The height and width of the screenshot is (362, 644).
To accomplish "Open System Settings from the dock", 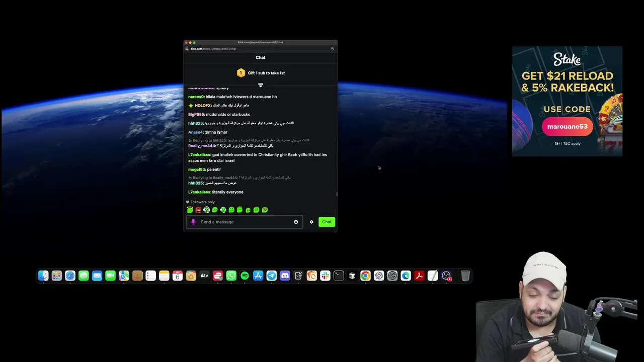I will click(x=392, y=276).
